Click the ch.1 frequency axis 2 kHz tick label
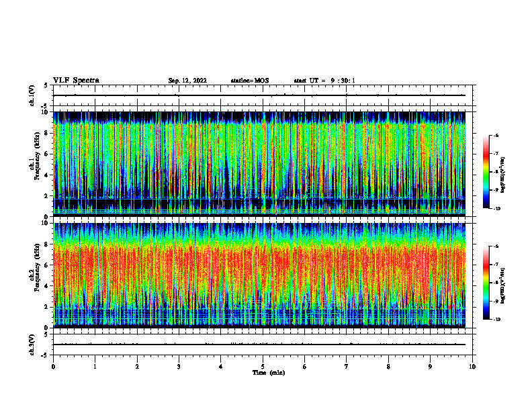Screen dimensions: 532x411 [47, 195]
